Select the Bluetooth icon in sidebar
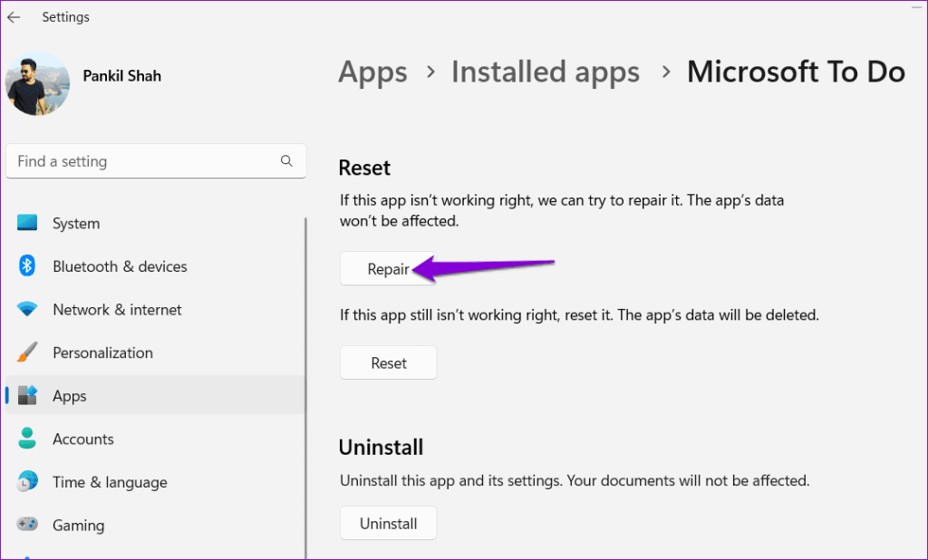Viewport: 928px width, 560px height. 27,266
